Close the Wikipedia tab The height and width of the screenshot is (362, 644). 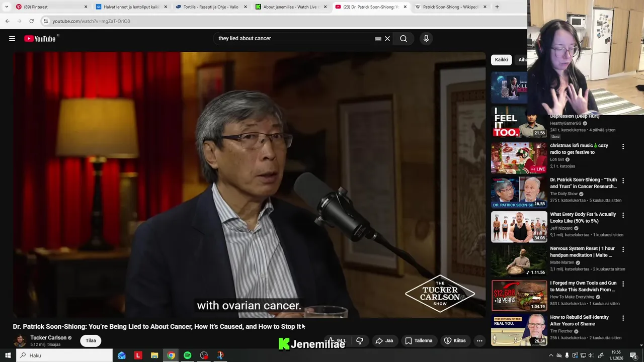coord(485,7)
